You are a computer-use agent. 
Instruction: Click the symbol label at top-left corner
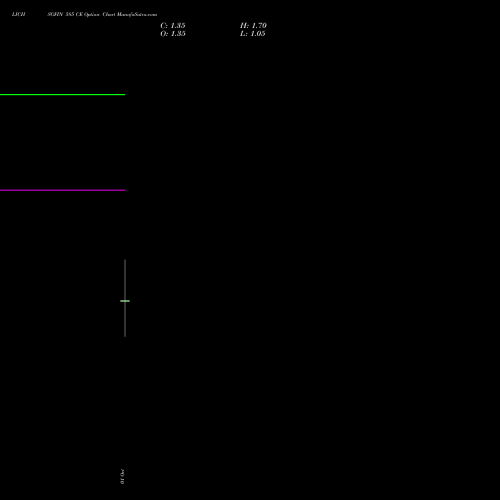coord(18,14)
